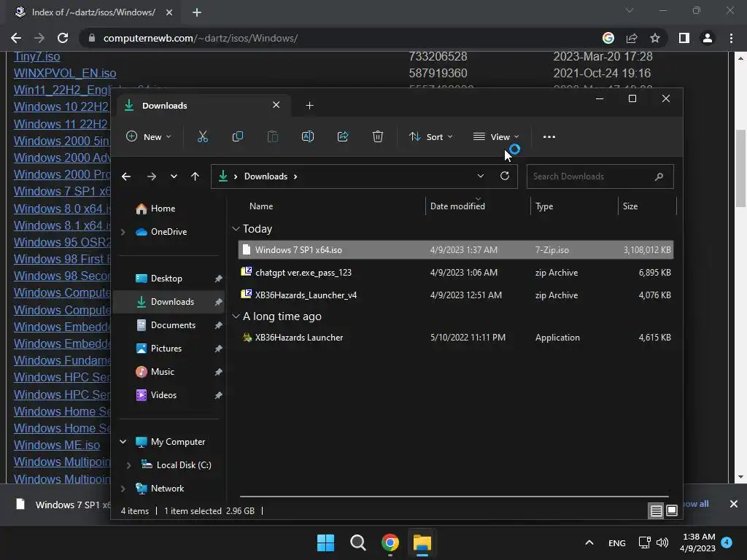Viewport: 747px width, 560px height.
Task: Click the Chrome address bar URL
Action: 200,38
